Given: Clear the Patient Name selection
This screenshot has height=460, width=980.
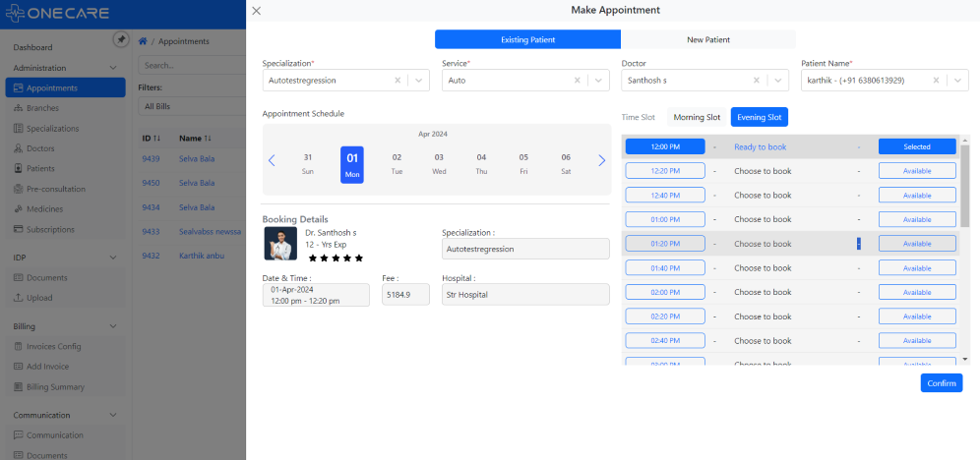Looking at the screenshot, I should (x=936, y=81).
